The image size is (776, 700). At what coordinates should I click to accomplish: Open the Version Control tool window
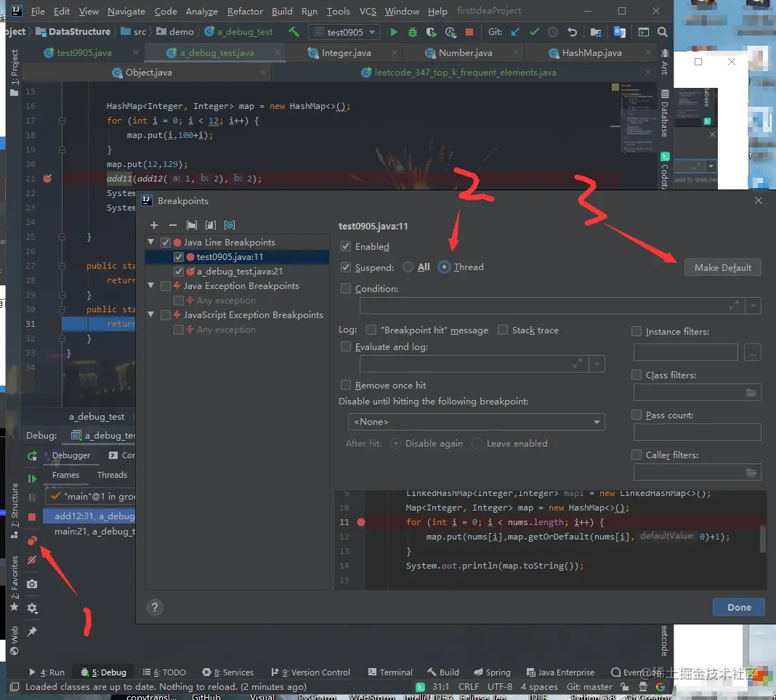pyautogui.click(x=311, y=672)
